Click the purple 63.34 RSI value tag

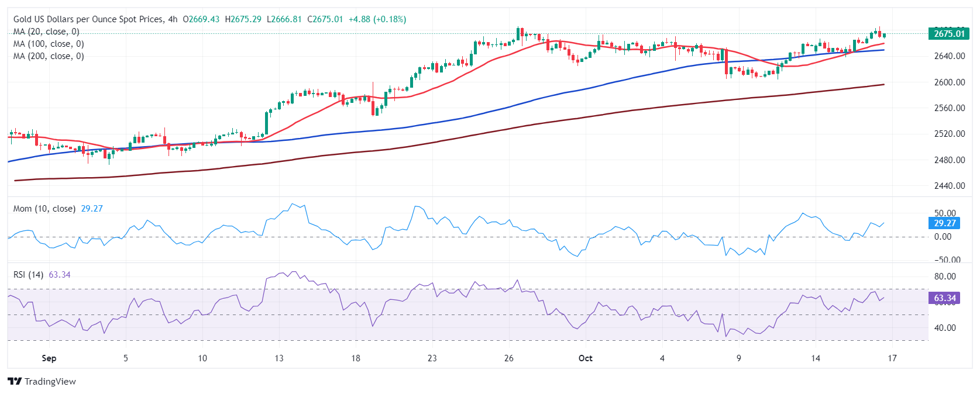click(x=944, y=298)
